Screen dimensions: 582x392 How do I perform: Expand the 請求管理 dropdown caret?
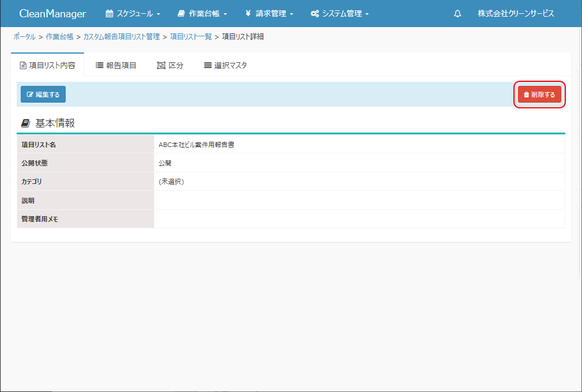click(292, 14)
